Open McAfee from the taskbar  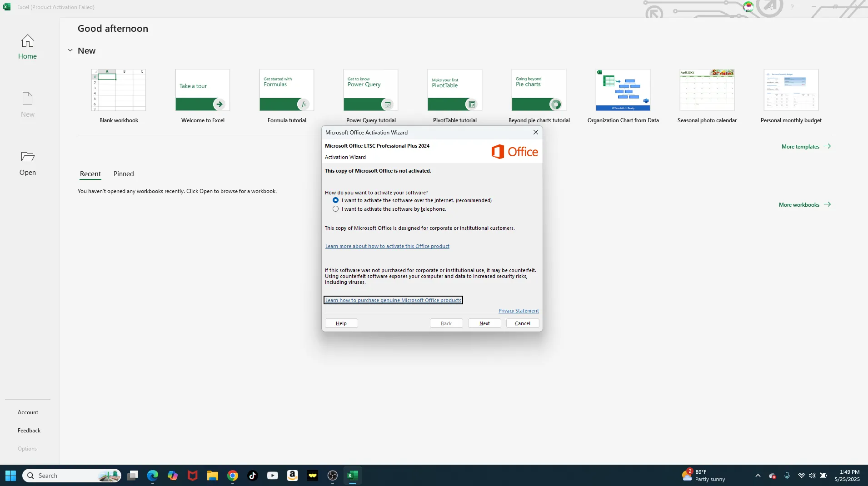(x=193, y=476)
